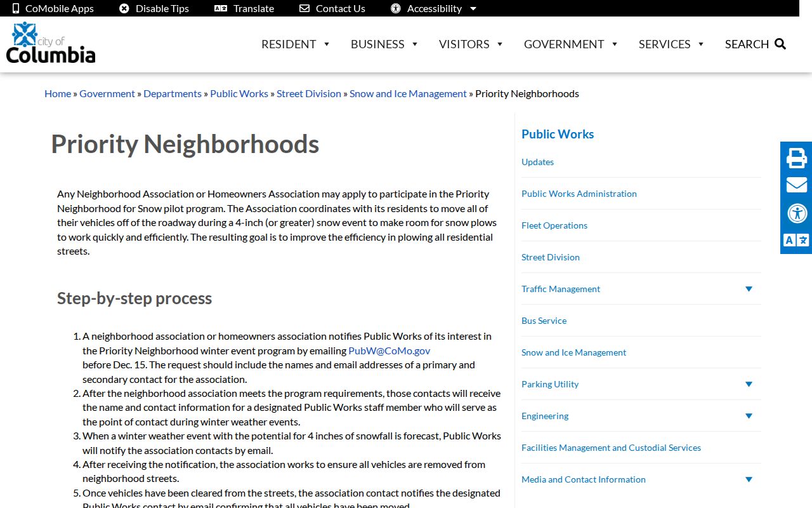812x508 pixels.
Task: Open Facilities Management and Custodial Services
Action: tap(611, 448)
